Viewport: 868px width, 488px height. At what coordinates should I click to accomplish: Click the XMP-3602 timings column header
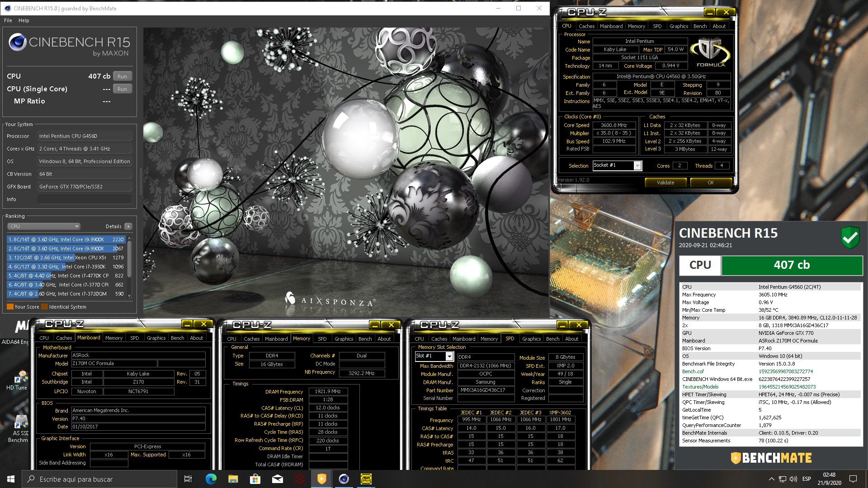point(560,413)
